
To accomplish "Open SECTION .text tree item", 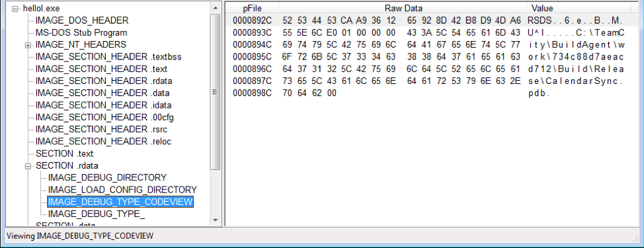I will (65, 154).
